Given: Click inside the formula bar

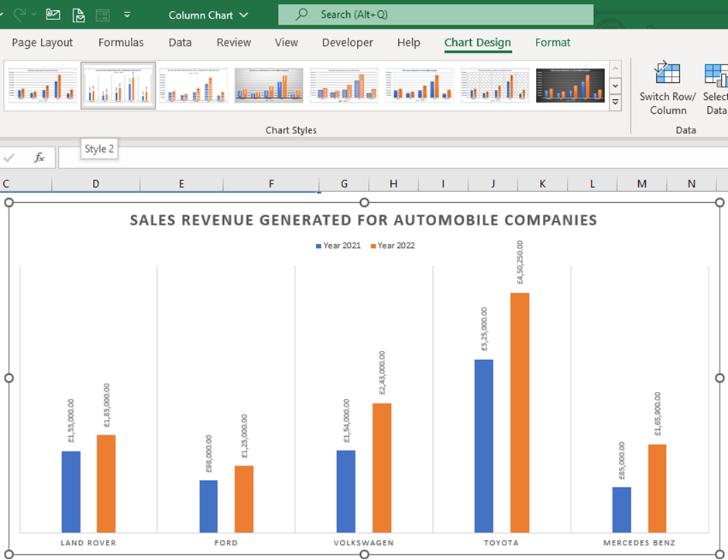Looking at the screenshot, I should (x=393, y=158).
